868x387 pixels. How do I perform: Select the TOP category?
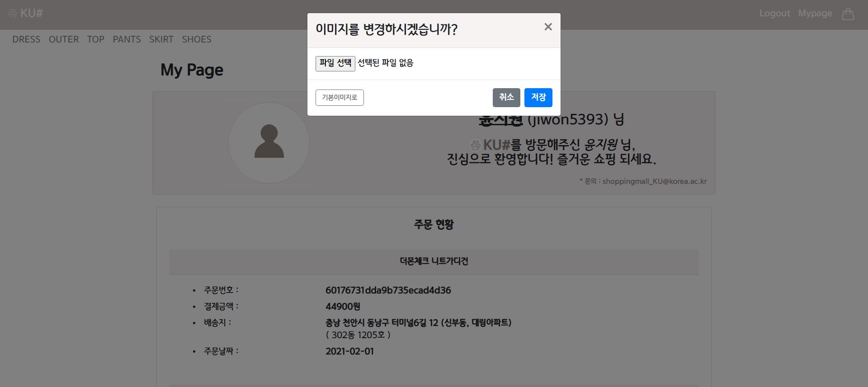pyautogui.click(x=96, y=39)
